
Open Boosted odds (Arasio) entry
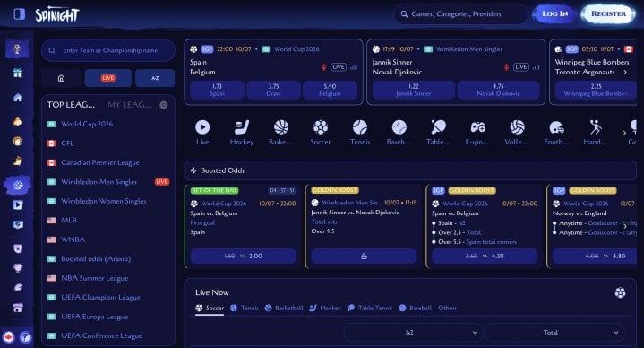(x=108, y=258)
